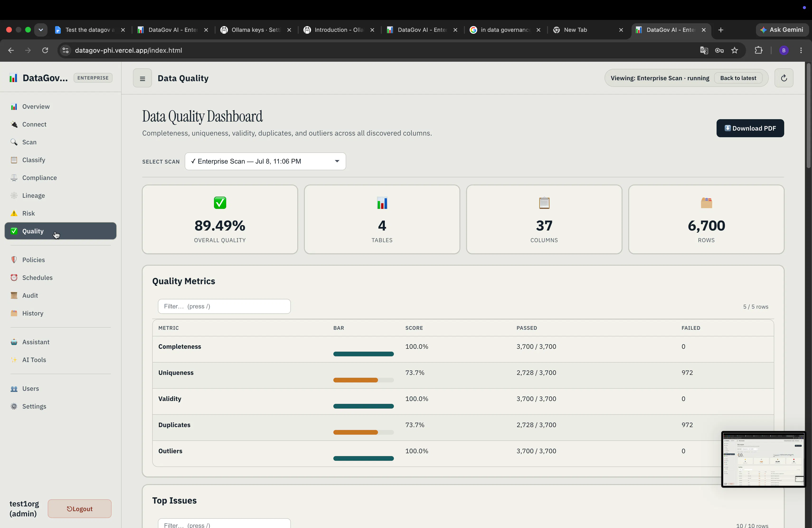The width and height of the screenshot is (812, 528).
Task: Focus the Top Issues filter field
Action: coord(224,523)
